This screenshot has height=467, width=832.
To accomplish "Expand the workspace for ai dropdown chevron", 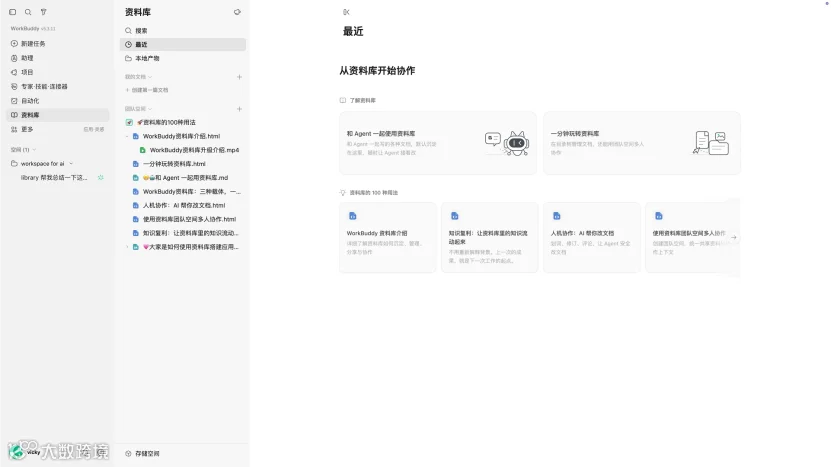I will [x=71, y=163].
